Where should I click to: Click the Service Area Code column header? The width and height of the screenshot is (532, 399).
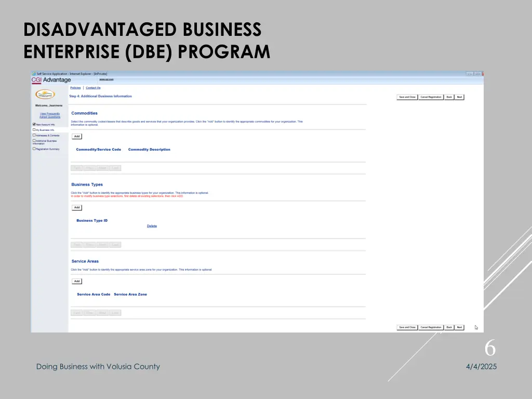click(94, 295)
